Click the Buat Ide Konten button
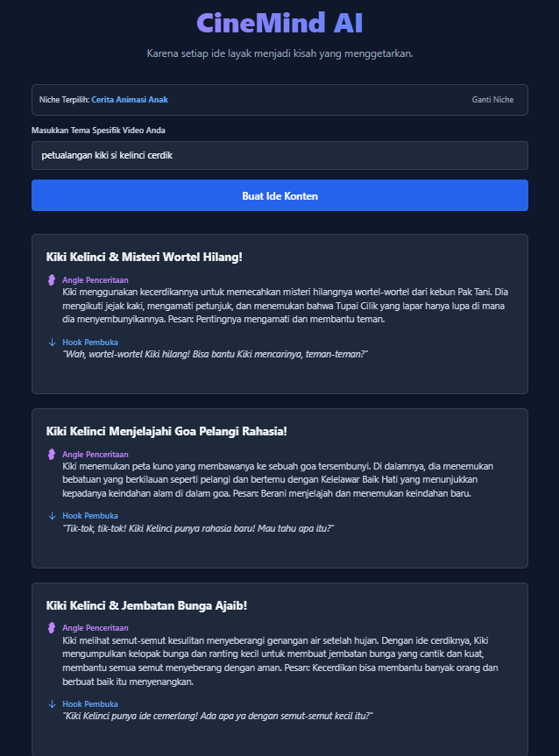559x756 pixels. tap(279, 195)
